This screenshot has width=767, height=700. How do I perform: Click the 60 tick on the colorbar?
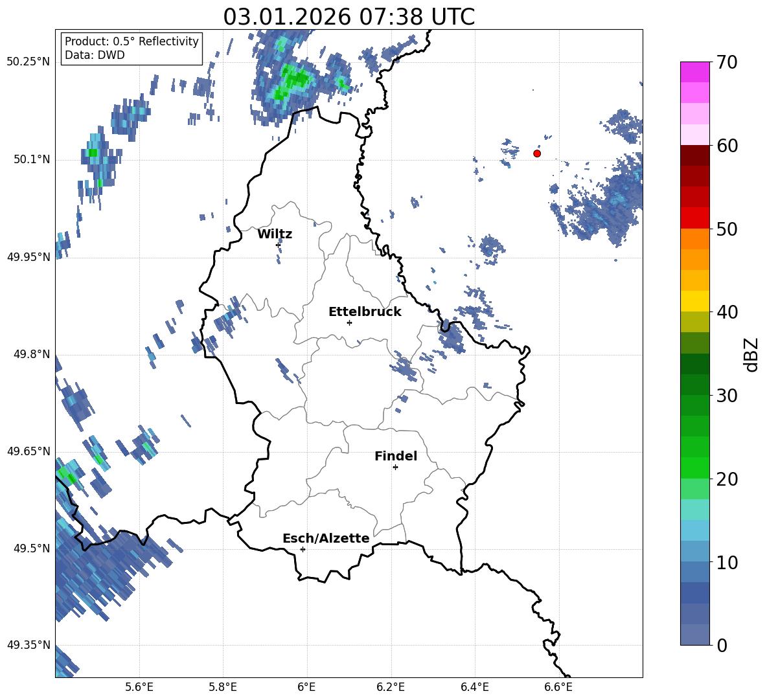[727, 146]
